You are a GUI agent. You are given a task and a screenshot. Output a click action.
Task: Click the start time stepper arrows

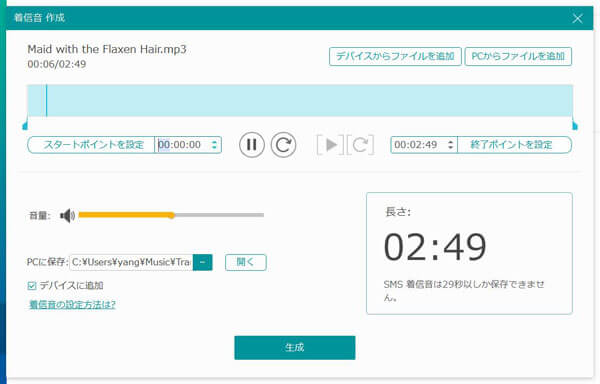tap(214, 145)
